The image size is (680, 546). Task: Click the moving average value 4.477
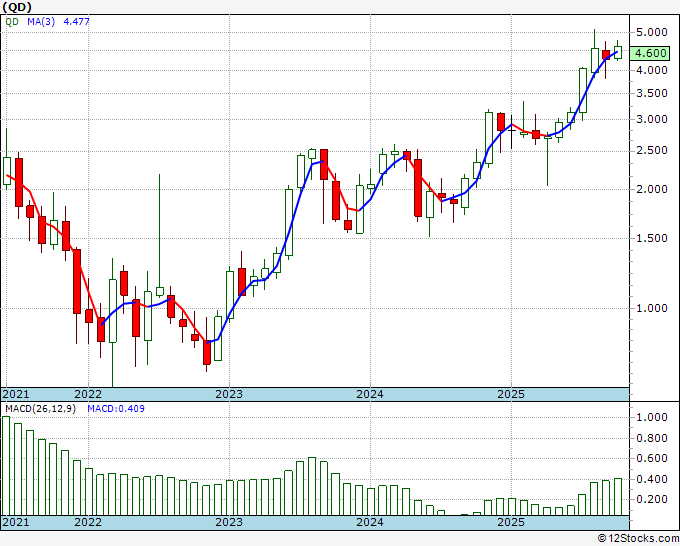pos(76,21)
